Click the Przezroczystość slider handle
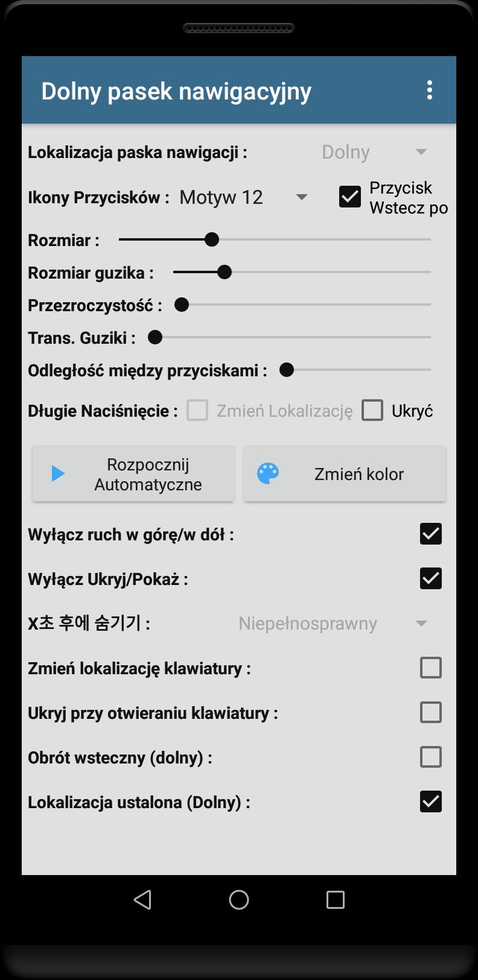The image size is (478, 980). [182, 305]
